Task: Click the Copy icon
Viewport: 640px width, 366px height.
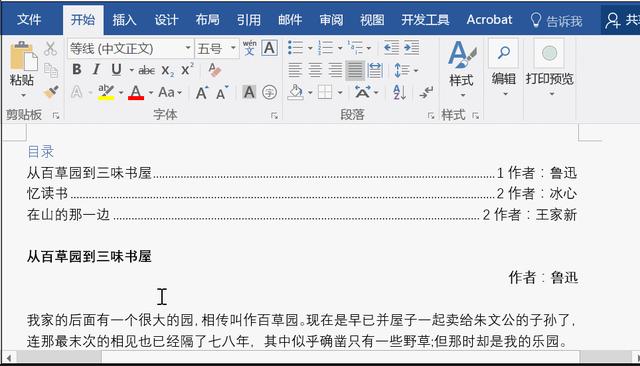Action: click(51, 70)
